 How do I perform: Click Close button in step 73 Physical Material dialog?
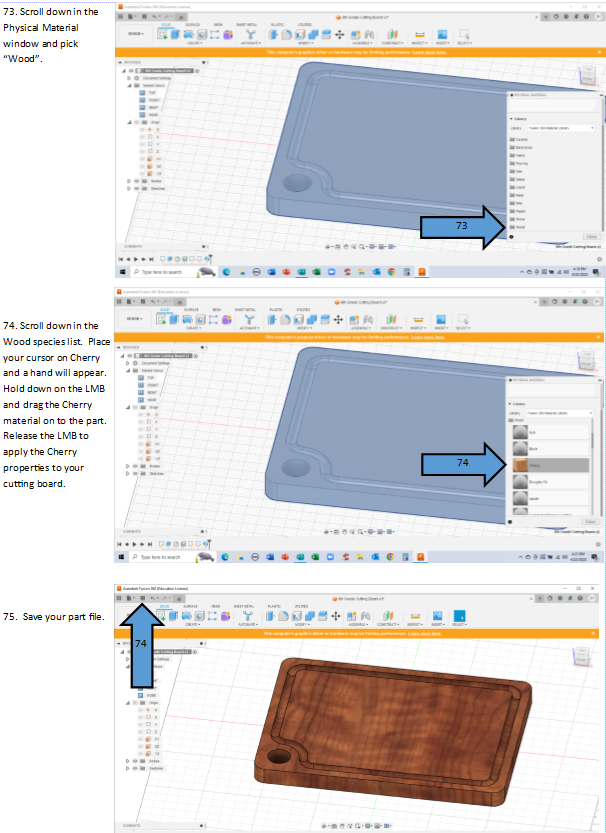(591, 236)
